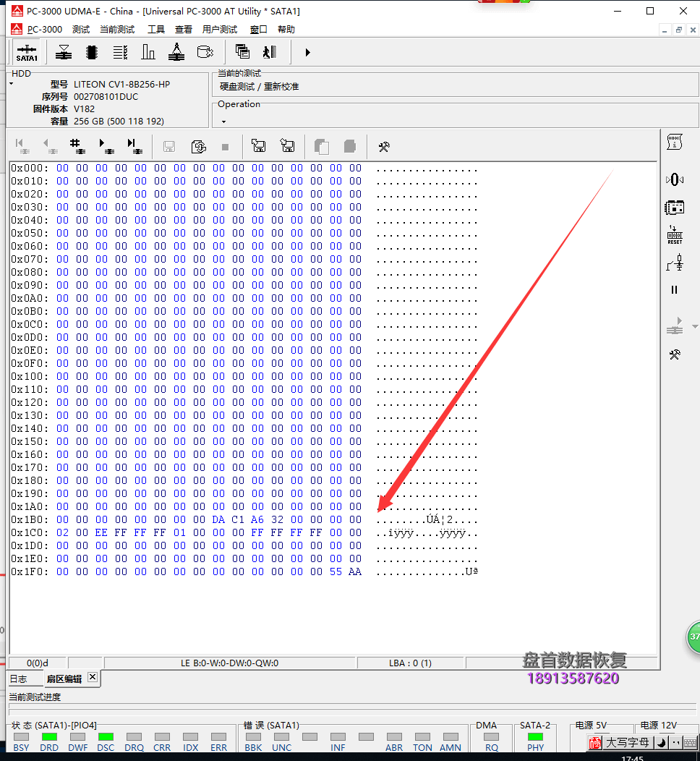The image size is (700, 761).
Task: Go to next sector in sector editor
Action: [x=106, y=146]
